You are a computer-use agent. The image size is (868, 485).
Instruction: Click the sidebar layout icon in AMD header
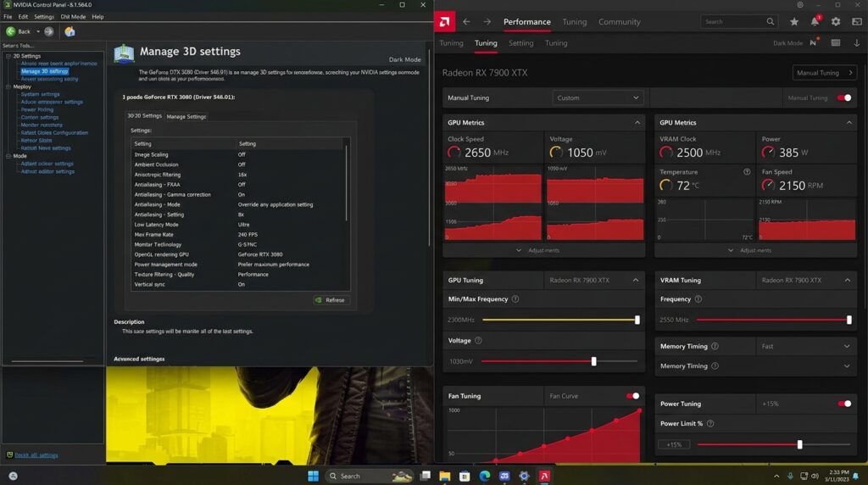856,21
